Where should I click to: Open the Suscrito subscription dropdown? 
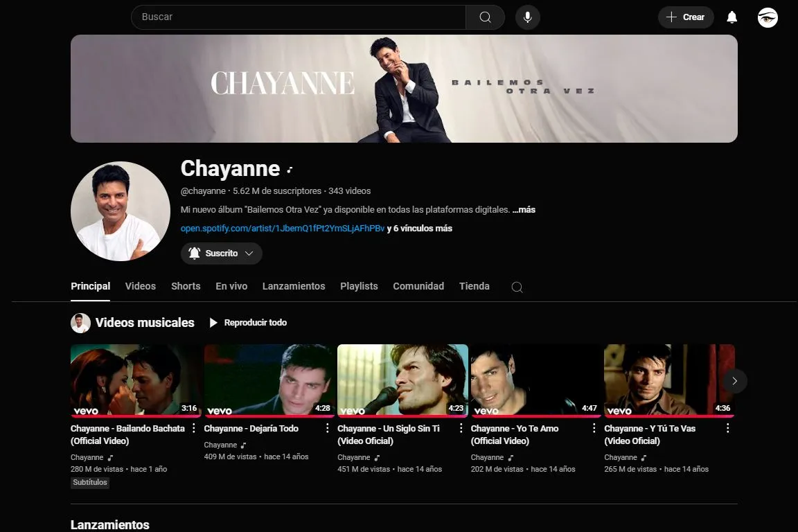coord(222,253)
